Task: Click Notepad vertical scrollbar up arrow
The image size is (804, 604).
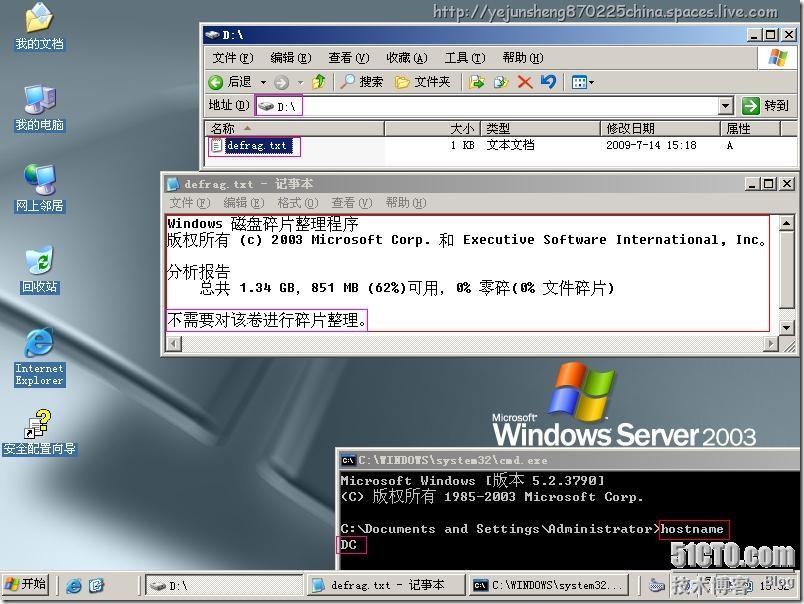Action: (x=787, y=224)
